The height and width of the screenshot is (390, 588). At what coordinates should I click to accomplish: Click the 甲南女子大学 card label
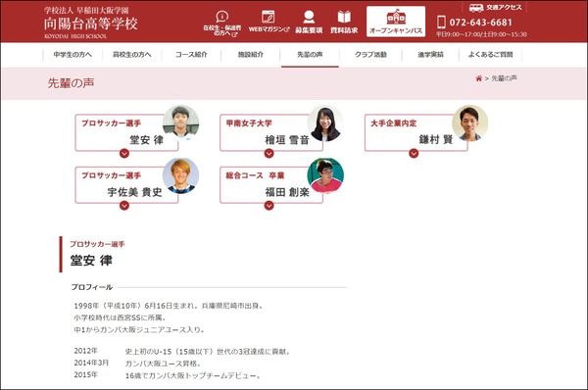pos(249,123)
